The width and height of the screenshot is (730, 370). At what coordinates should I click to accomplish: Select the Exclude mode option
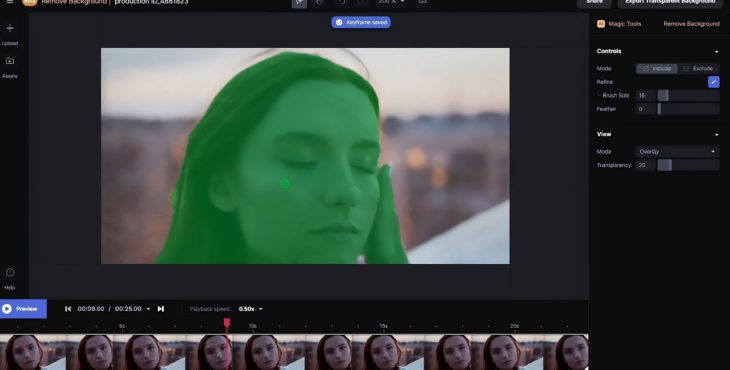point(698,68)
